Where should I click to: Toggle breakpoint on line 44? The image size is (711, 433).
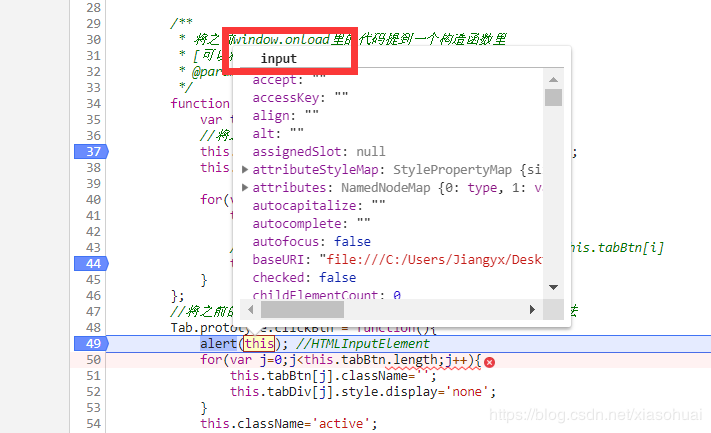pyautogui.click(x=92, y=263)
